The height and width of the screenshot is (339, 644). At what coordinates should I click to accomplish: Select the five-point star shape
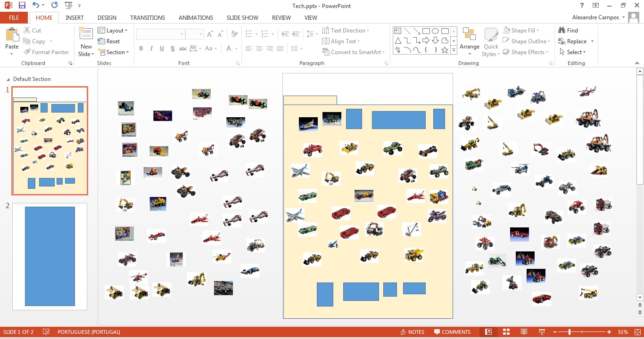pos(445,49)
